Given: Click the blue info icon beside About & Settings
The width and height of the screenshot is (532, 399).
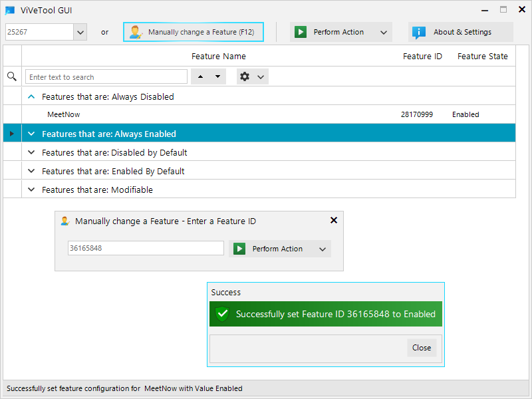Looking at the screenshot, I should 419,32.
